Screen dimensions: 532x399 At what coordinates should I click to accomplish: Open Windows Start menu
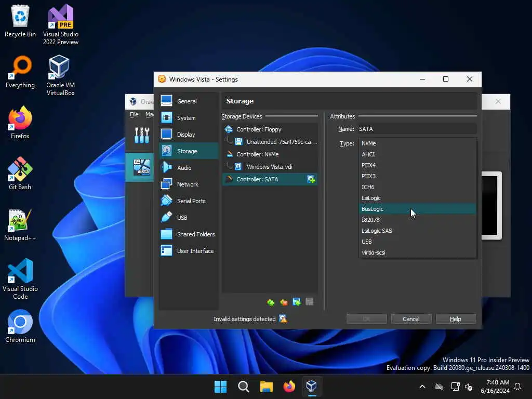tap(220, 387)
